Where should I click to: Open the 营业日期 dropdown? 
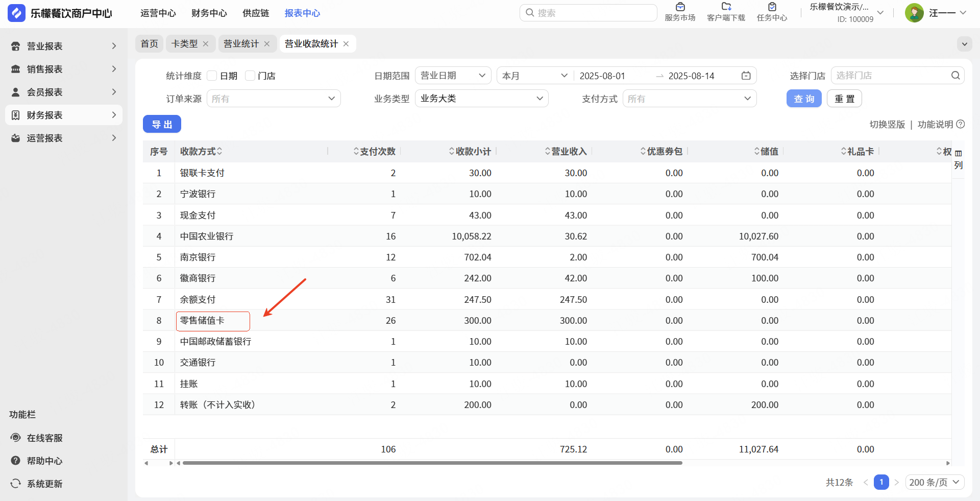tap(453, 76)
